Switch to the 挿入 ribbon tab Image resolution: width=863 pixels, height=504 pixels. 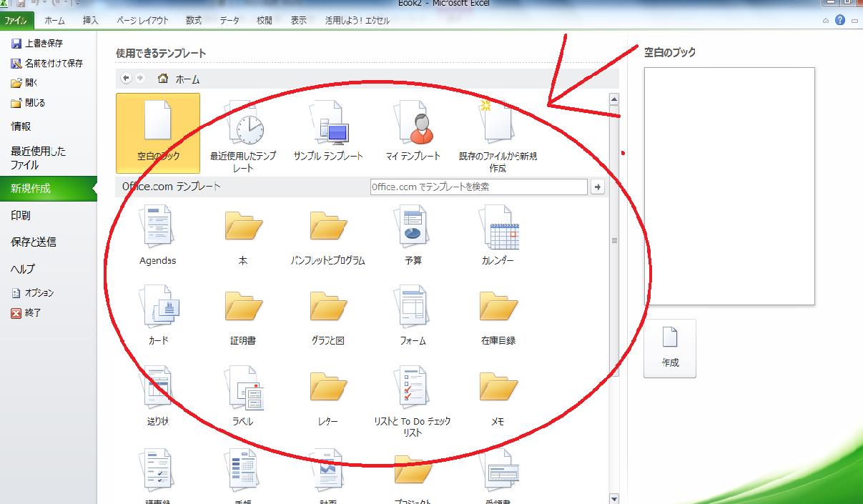pos(91,21)
